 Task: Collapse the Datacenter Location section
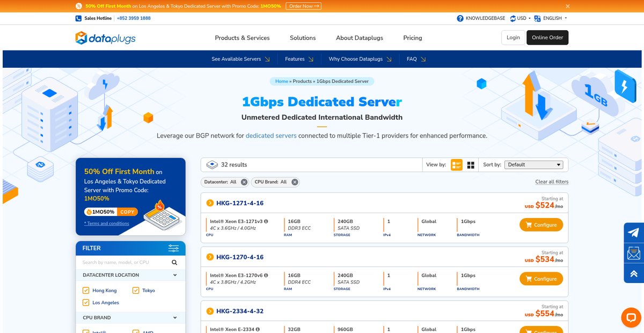[x=175, y=275]
